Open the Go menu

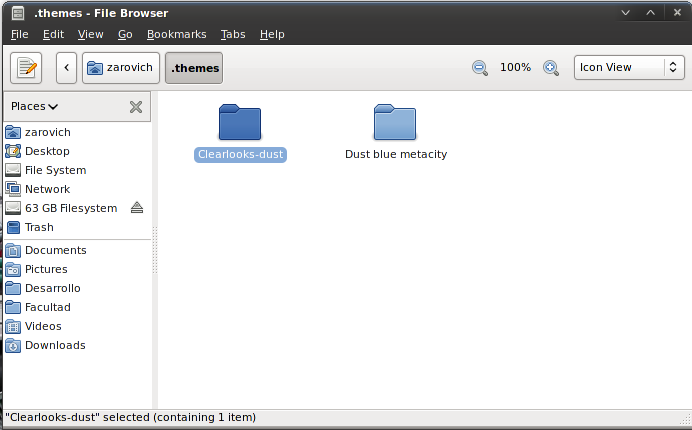click(125, 34)
